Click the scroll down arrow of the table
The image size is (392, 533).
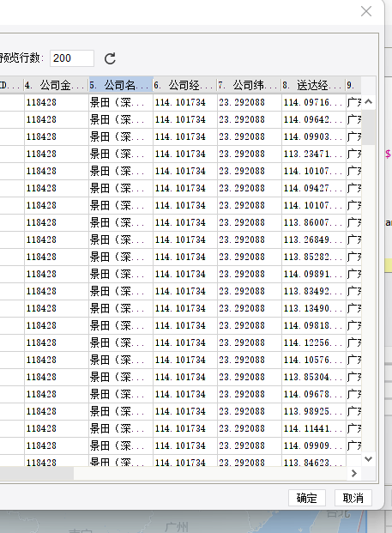(x=369, y=459)
